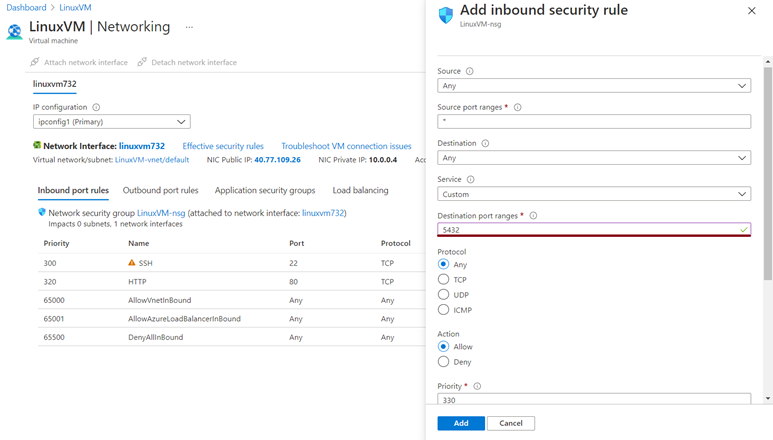Click the Priority info icon
Image resolution: width=773 pixels, height=440 pixels.
pos(477,386)
